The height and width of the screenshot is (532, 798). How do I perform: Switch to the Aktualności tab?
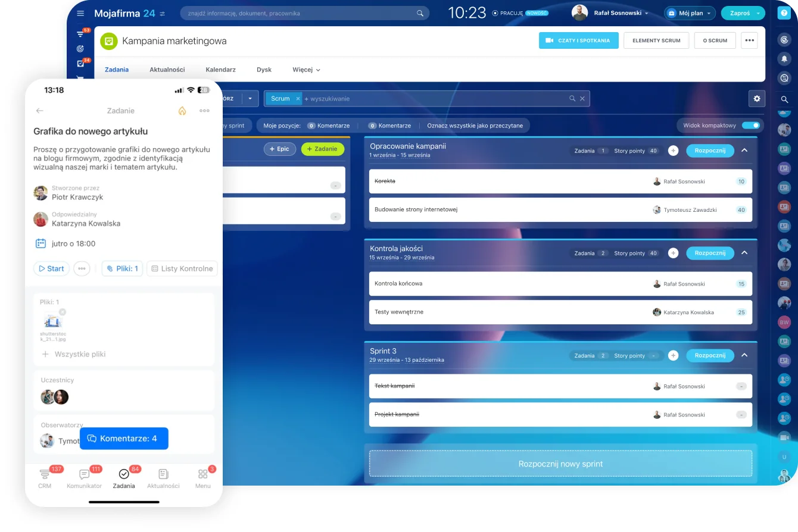pyautogui.click(x=167, y=70)
